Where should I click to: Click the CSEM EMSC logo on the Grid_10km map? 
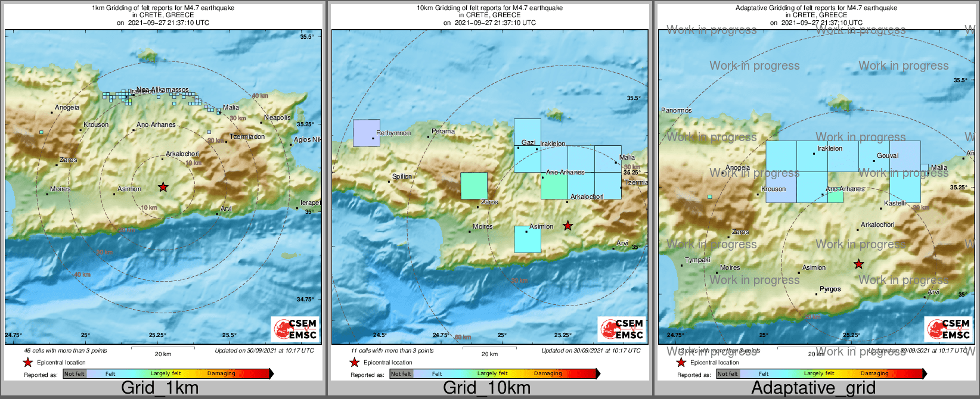tap(622, 329)
